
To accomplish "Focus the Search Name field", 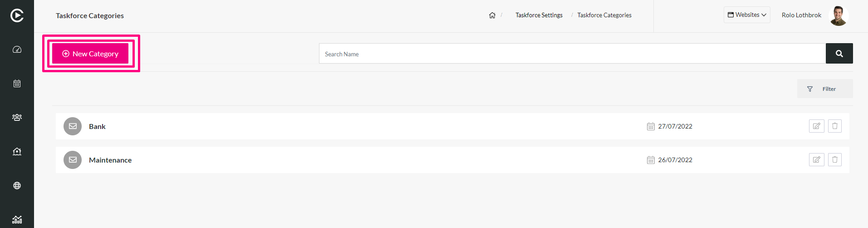I will click(572, 54).
